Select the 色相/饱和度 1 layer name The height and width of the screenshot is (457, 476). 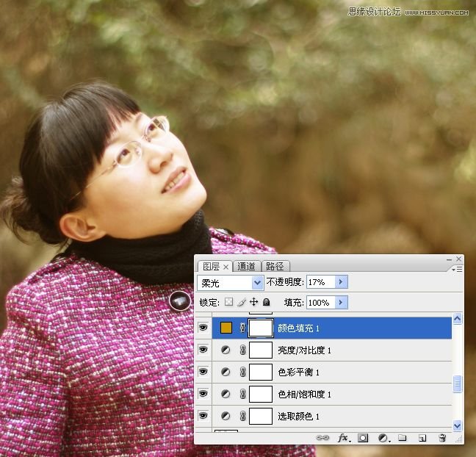point(305,395)
